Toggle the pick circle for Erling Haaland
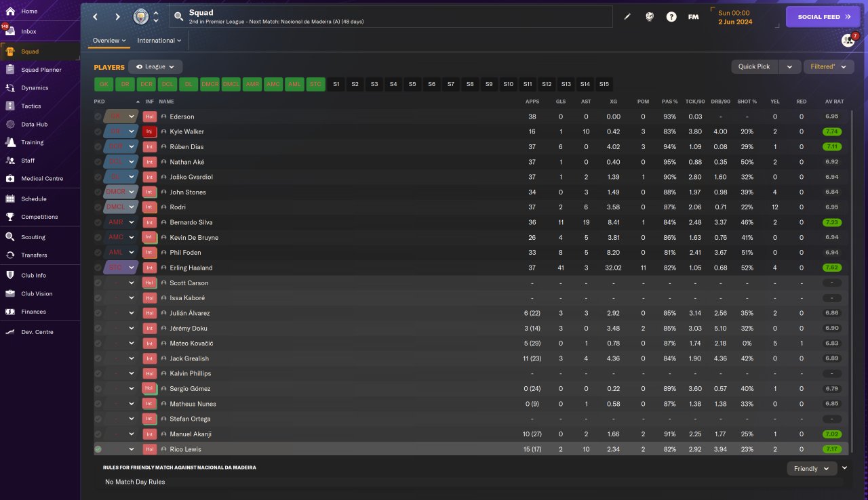Viewport: 868px width, 500px height. point(98,268)
